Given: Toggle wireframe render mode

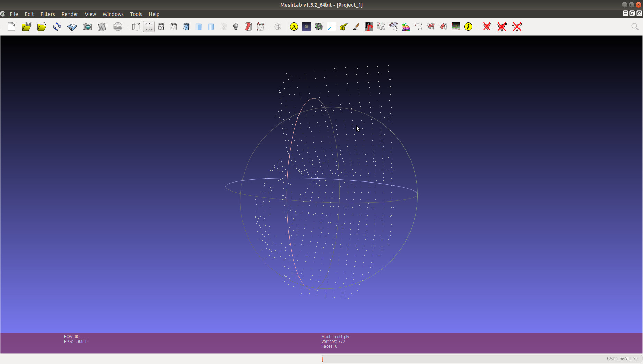Looking at the screenshot, I should (x=161, y=27).
